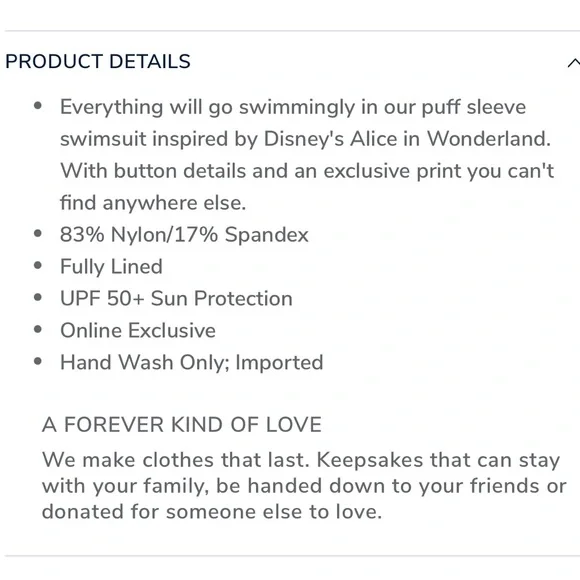Screen dimensions: 580x580
Task: Click the 'find anywhere else.' text
Action: pyautogui.click(x=153, y=203)
